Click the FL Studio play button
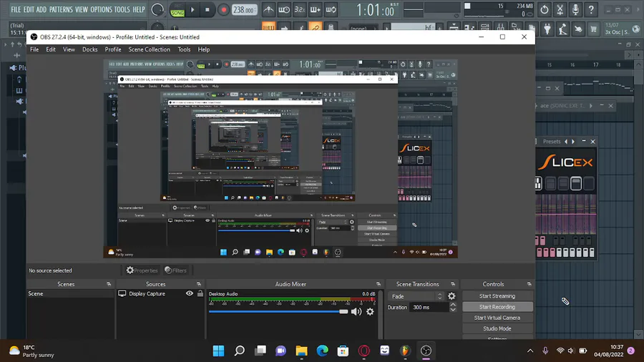 [x=192, y=10]
